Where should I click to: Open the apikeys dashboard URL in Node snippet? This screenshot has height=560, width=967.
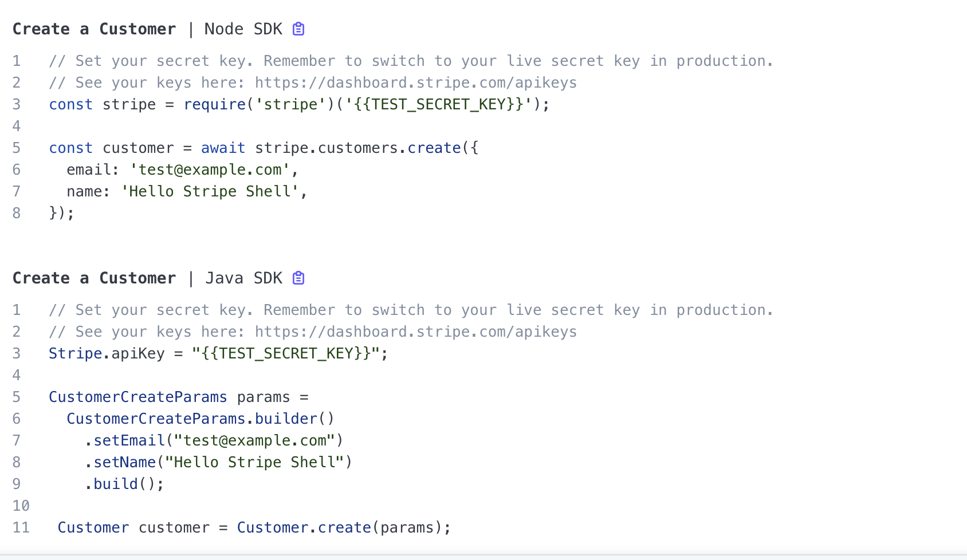coord(415,83)
